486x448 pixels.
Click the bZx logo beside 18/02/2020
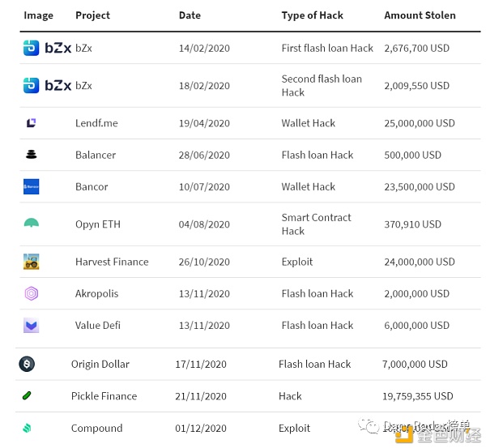click(47, 86)
